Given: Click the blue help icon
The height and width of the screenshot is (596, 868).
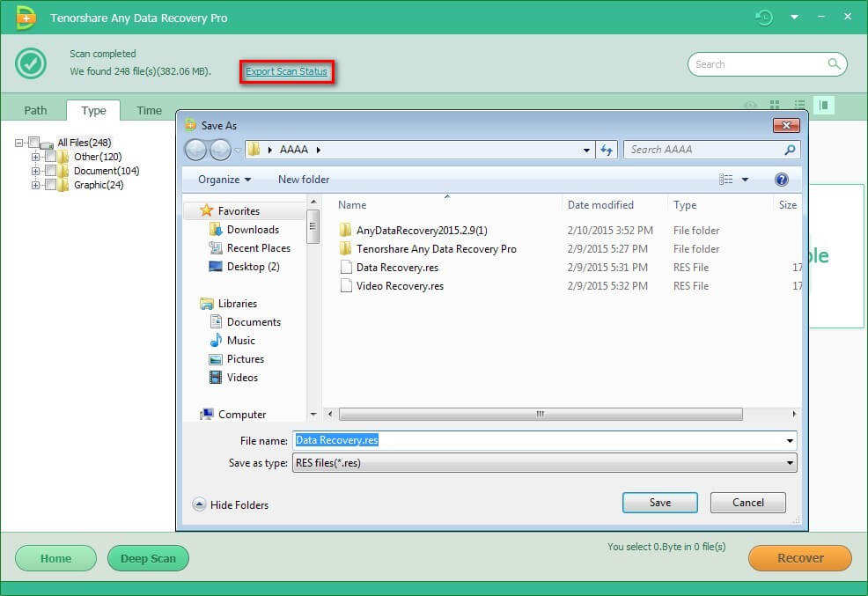Looking at the screenshot, I should 782,180.
